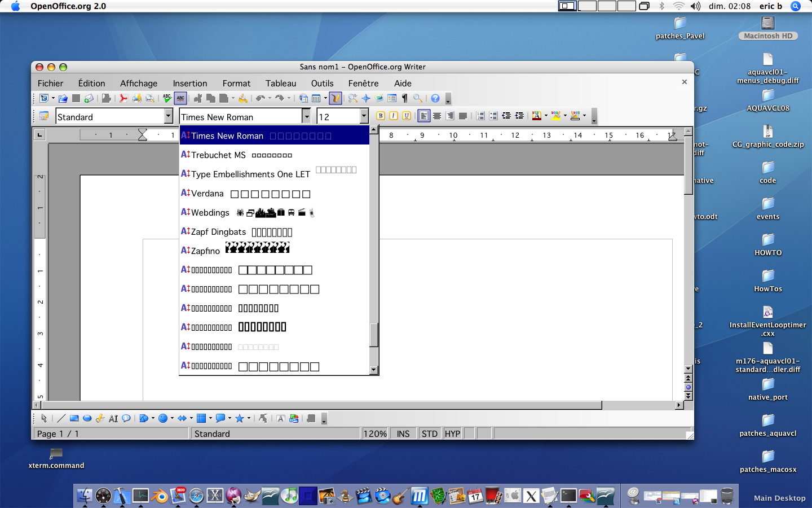Viewport: 812px width, 508px height.
Task: Click Font Color red swatch icon
Action: (536, 116)
